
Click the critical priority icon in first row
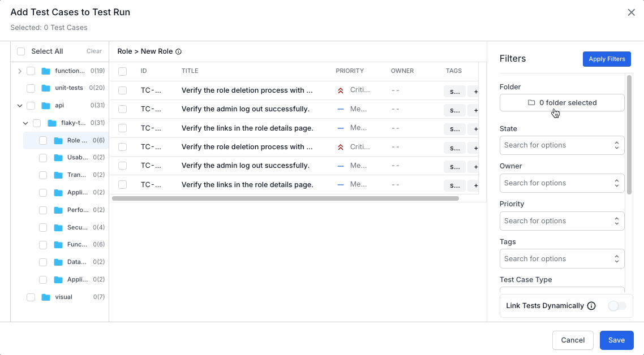(341, 90)
